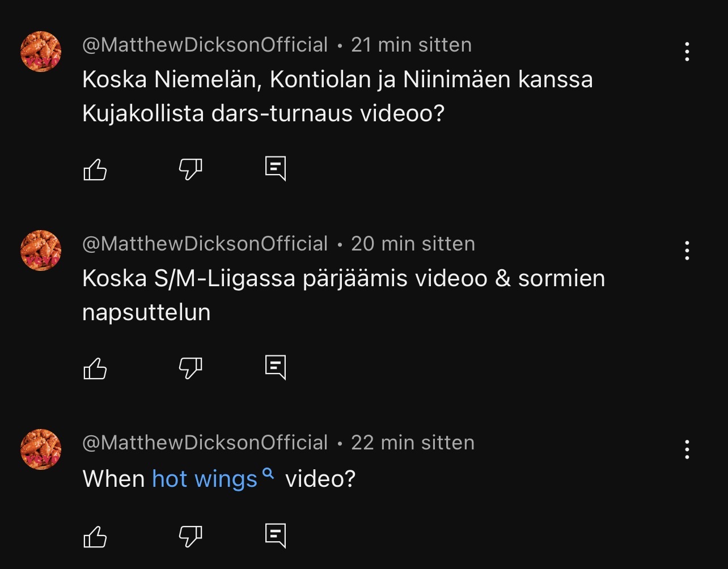Viewport: 728px width, 569px height.
Task: Reply to the S/M-Liigassa comment
Action: point(276,368)
